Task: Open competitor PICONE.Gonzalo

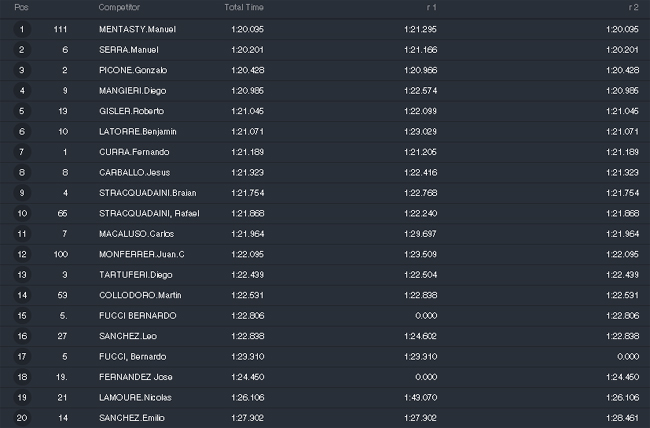Action: coord(133,71)
